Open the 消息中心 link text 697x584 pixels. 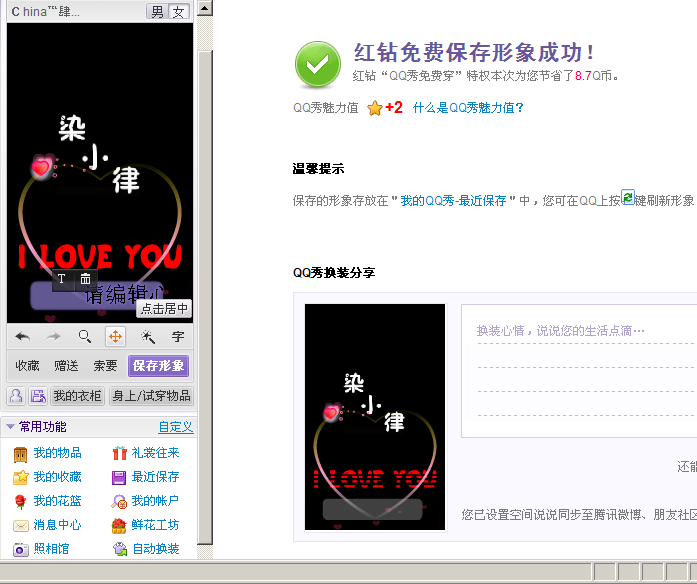pyautogui.click(x=57, y=525)
